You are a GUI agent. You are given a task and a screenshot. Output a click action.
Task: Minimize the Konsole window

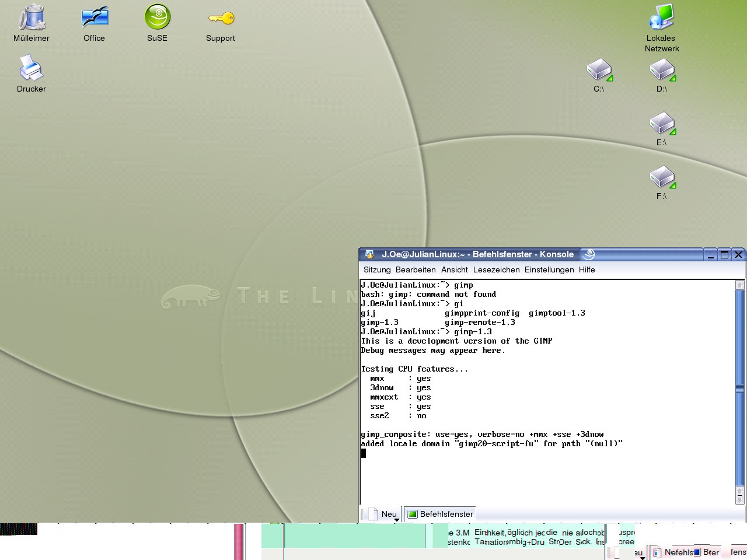(711, 254)
